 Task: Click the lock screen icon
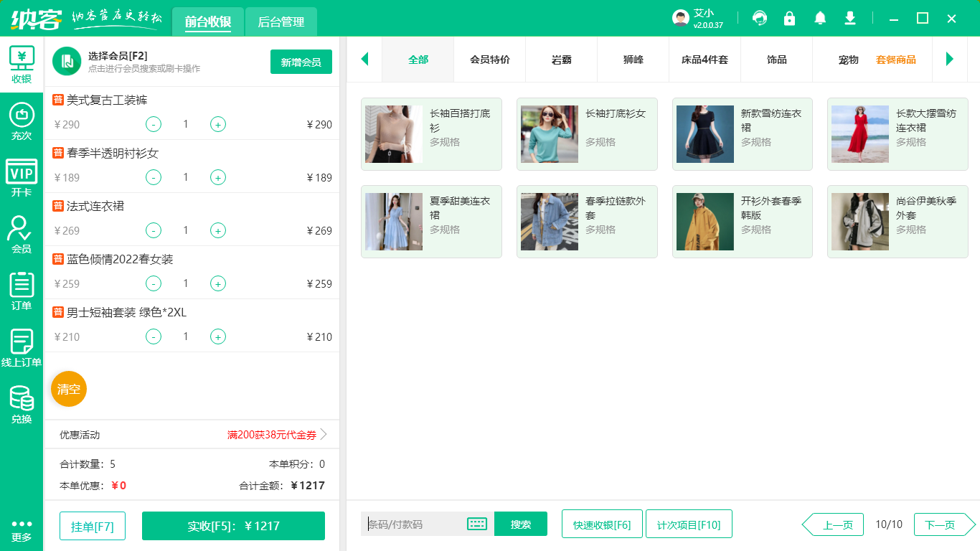pos(789,18)
